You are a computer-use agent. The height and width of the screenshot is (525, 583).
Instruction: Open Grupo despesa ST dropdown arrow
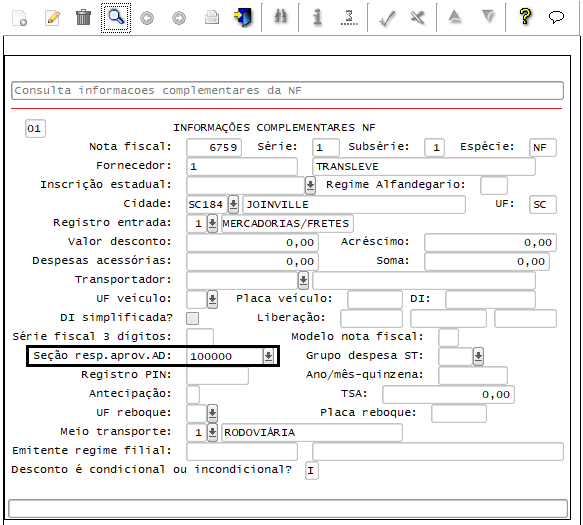(479, 356)
